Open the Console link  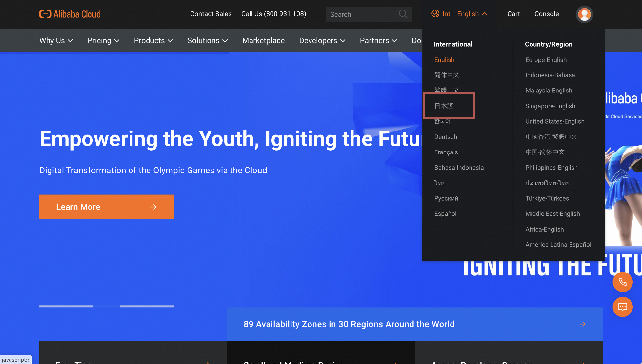click(x=547, y=14)
